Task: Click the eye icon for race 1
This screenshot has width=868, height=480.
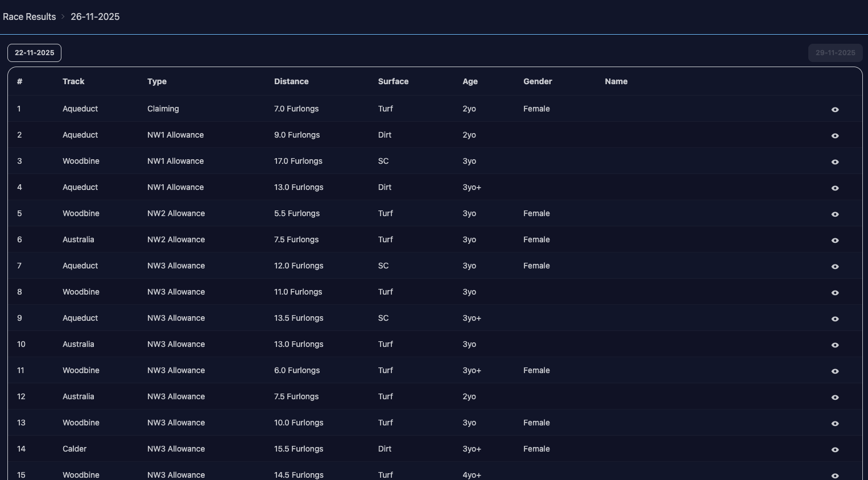Action: [834, 109]
